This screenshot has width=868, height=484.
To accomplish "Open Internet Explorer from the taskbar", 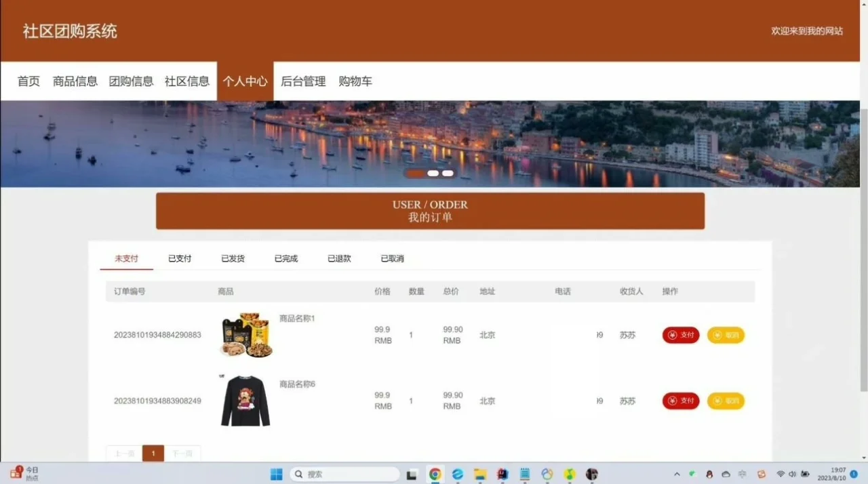I will pos(457,474).
